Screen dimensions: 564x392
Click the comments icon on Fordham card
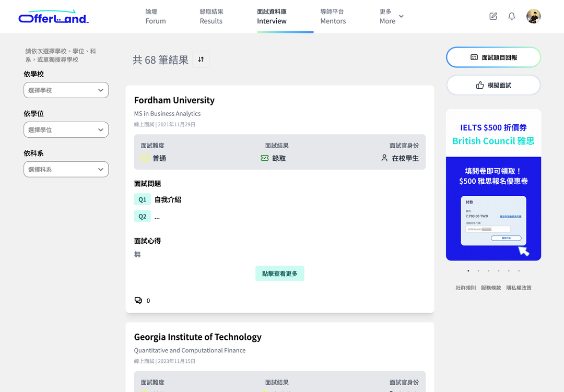tap(138, 300)
